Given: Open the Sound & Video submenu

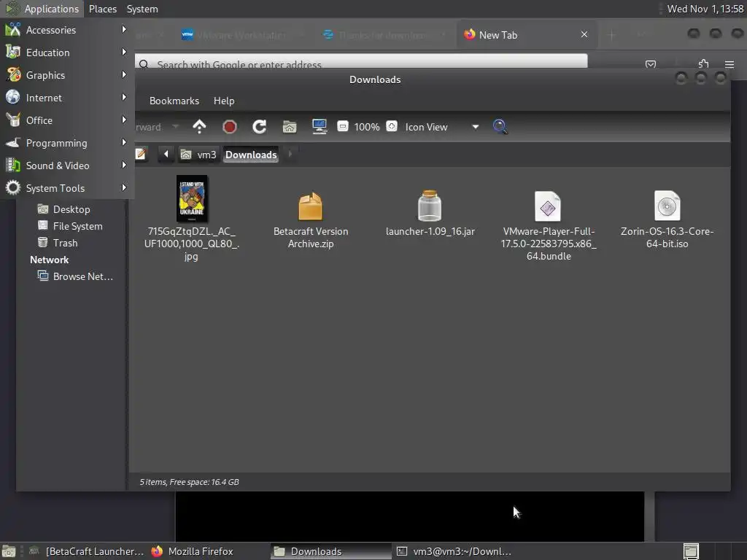Looking at the screenshot, I should coord(66,166).
